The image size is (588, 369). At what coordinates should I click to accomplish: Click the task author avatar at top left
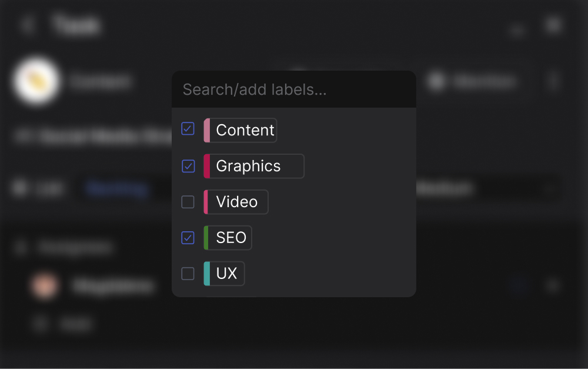click(x=36, y=81)
